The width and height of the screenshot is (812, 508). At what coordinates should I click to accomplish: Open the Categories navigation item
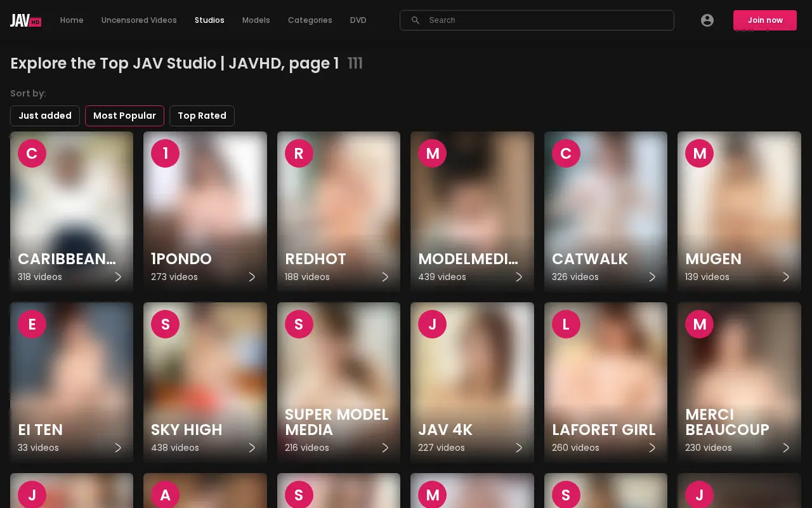(310, 20)
